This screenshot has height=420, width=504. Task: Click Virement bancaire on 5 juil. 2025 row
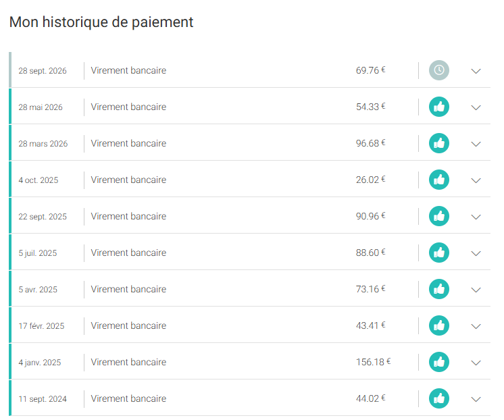click(x=128, y=253)
